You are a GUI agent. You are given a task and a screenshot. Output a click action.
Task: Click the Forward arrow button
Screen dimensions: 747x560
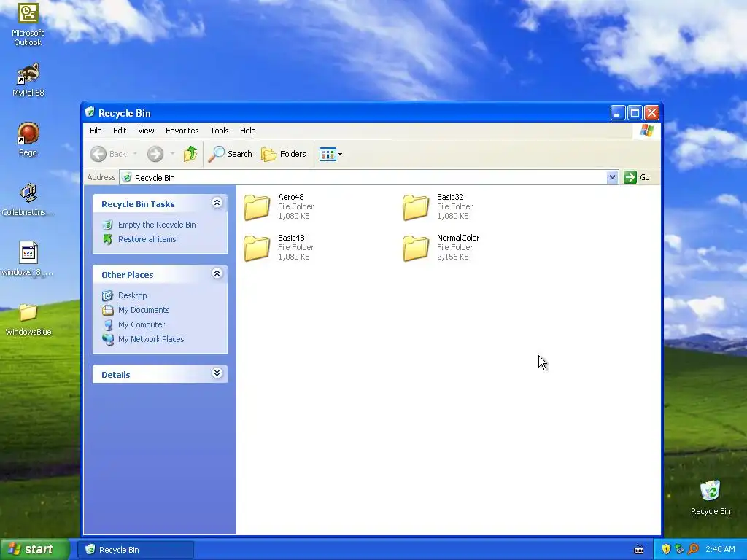pos(155,154)
